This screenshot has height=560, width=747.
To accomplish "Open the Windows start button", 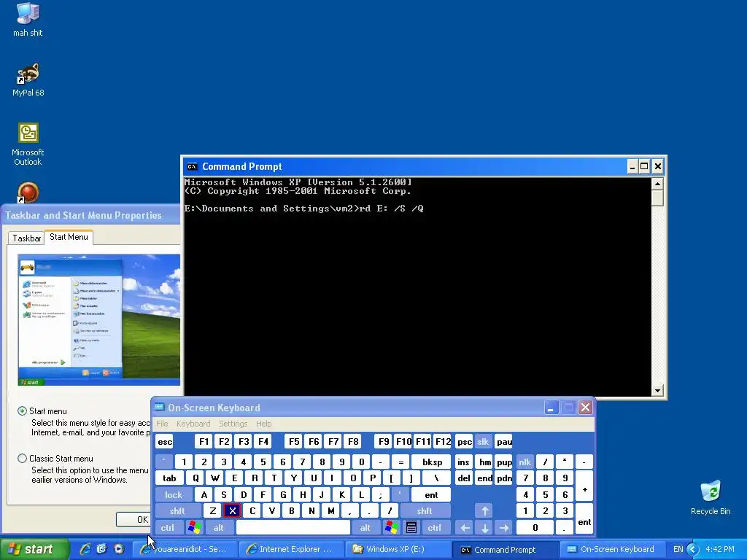I will coord(34,549).
